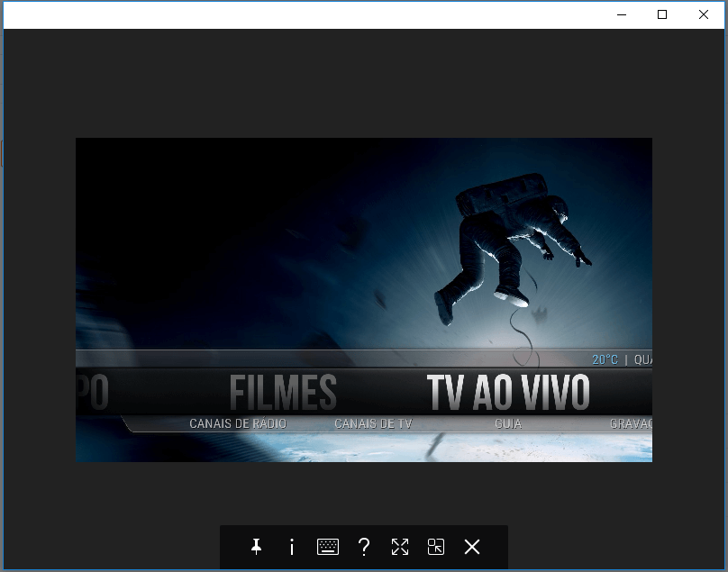Maximize the viewer window
The height and width of the screenshot is (572, 728).
[662, 14]
